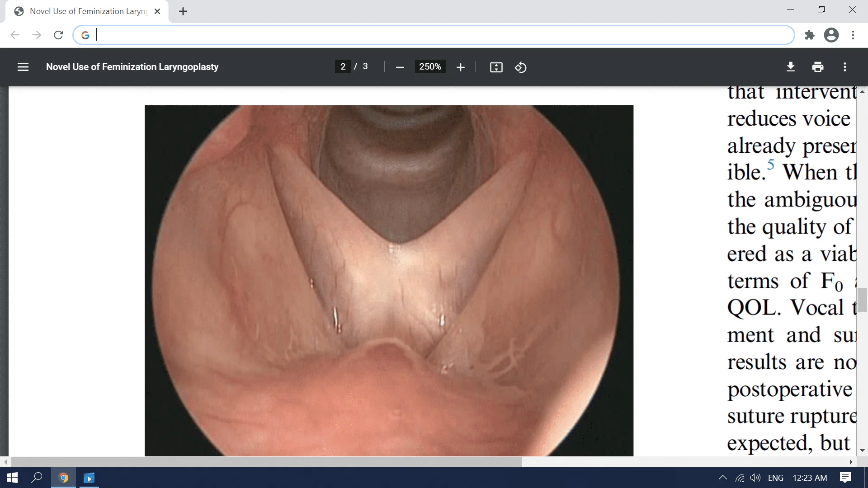868x488 pixels.
Task: Click the fit to page icon
Action: point(496,67)
